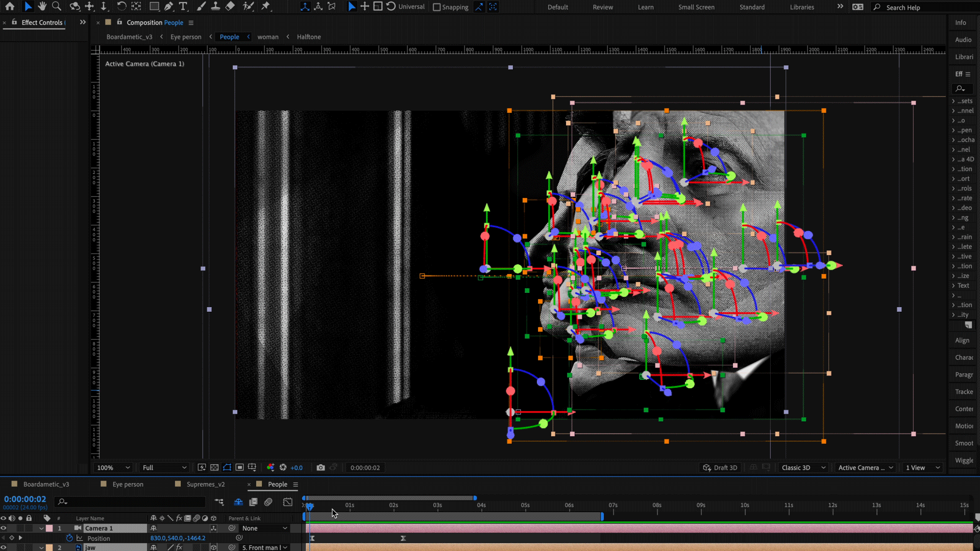The width and height of the screenshot is (980, 551).
Task: Switch to the Small Screen workspace
Action: click(696, 7)
